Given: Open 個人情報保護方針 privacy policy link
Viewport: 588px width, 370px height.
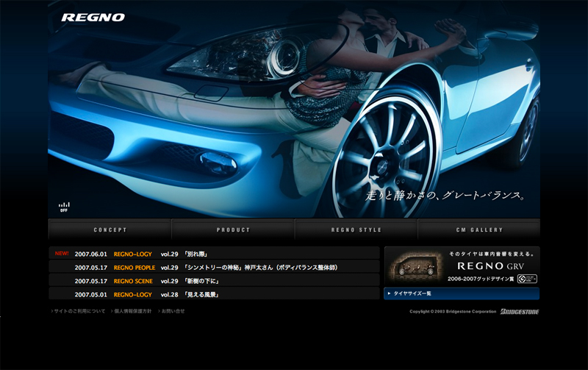Looking at the screenshot, I should [x=132, y=311].
